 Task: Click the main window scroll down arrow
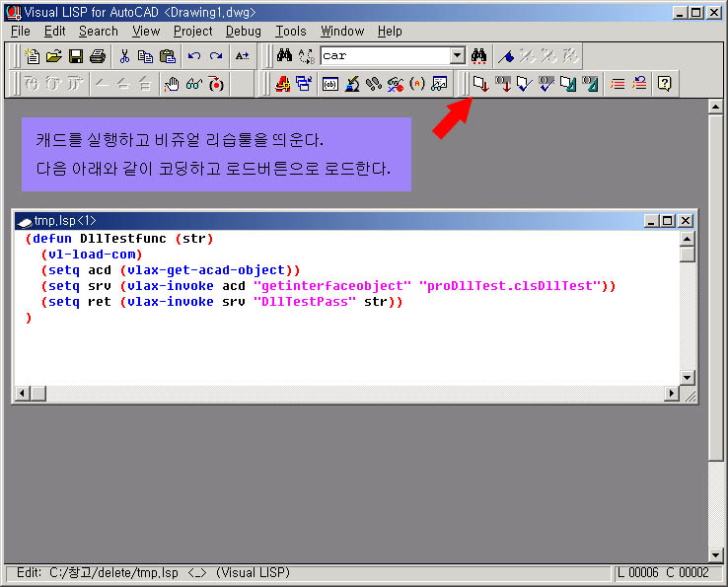pyautogui.click(x=715, y=554)
